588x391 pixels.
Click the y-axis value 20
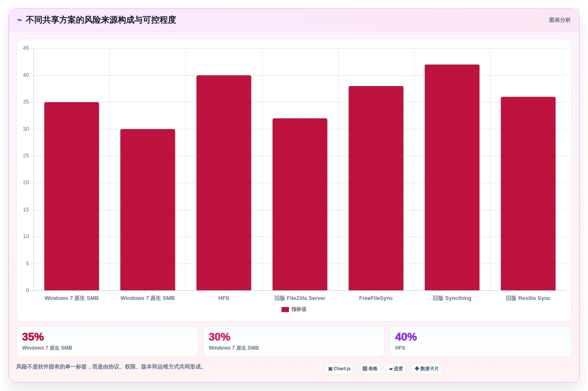tap(26, 183)
